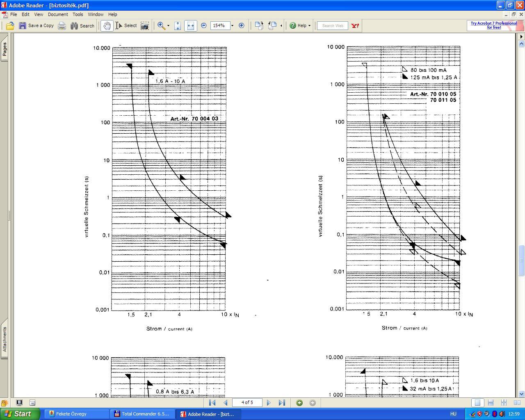Click the scrollbar up arrow
This screenshot has width=525, height=420.
[x=521, y=43]
